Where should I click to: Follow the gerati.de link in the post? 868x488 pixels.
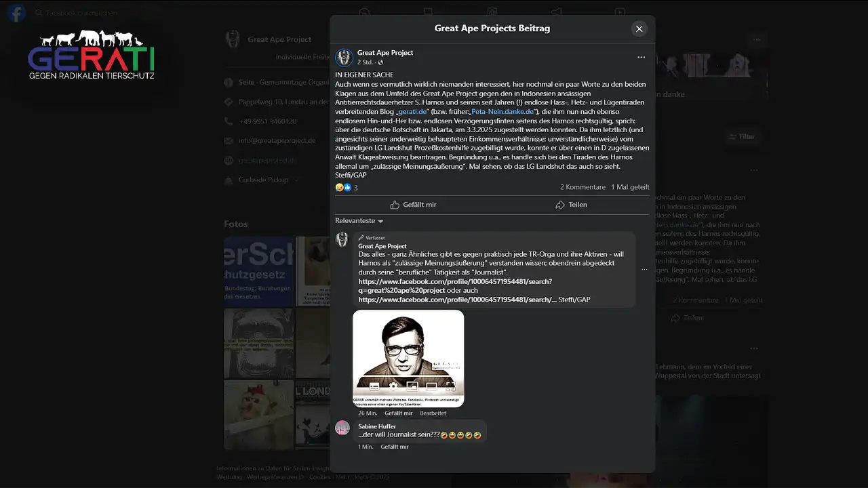click(x=413, y=111)
